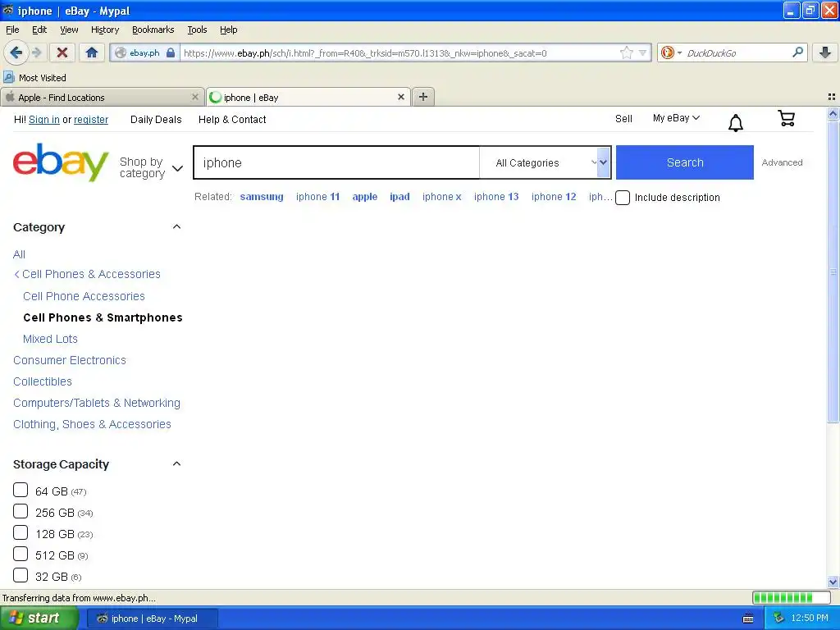The height and width of the screenshot is (630, 840).
Task: Select Cell Phone Accessories category
Action: [x=84, y=296]
